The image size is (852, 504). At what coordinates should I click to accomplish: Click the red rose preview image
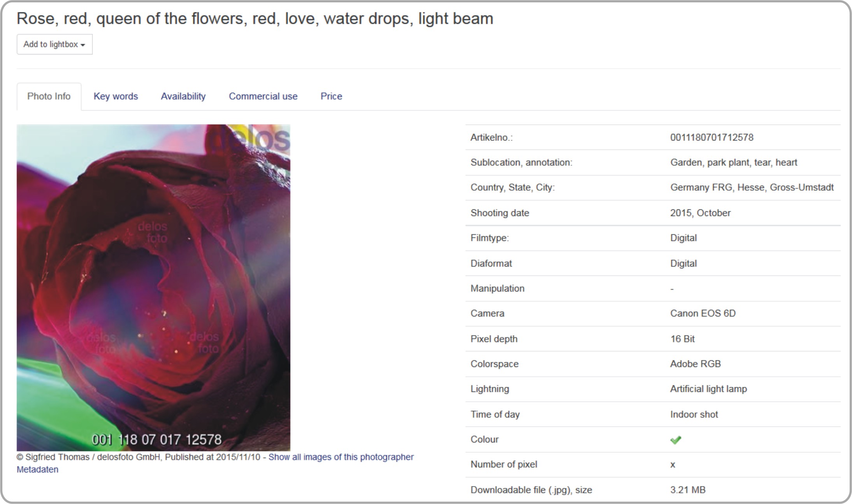153,288
